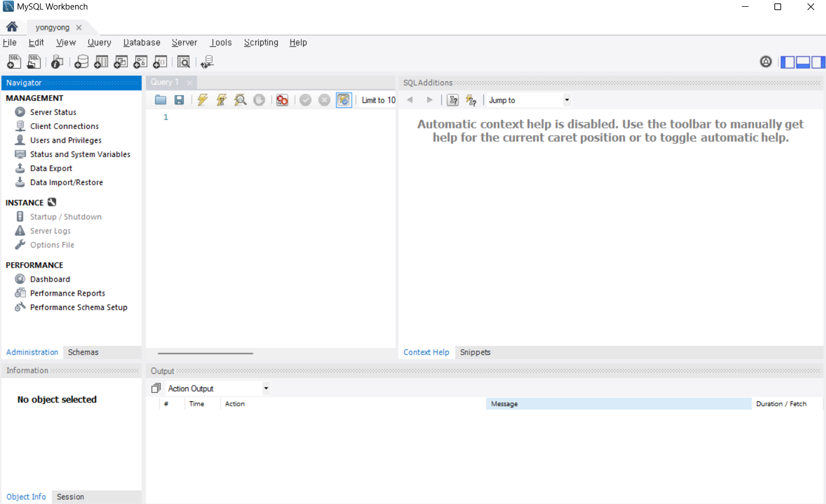Open a SQL script file in new tab
The width and height of the screenshot is (826, 504).
(34, 62)
